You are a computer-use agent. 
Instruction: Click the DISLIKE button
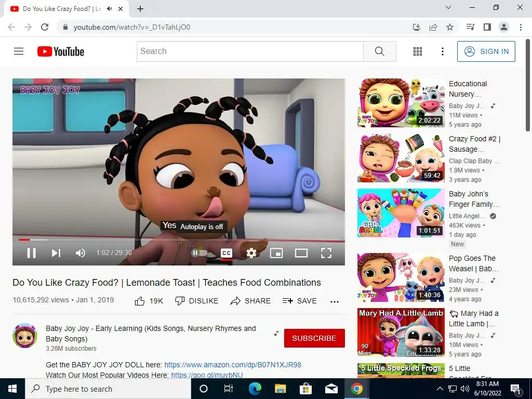click(196, 301)
